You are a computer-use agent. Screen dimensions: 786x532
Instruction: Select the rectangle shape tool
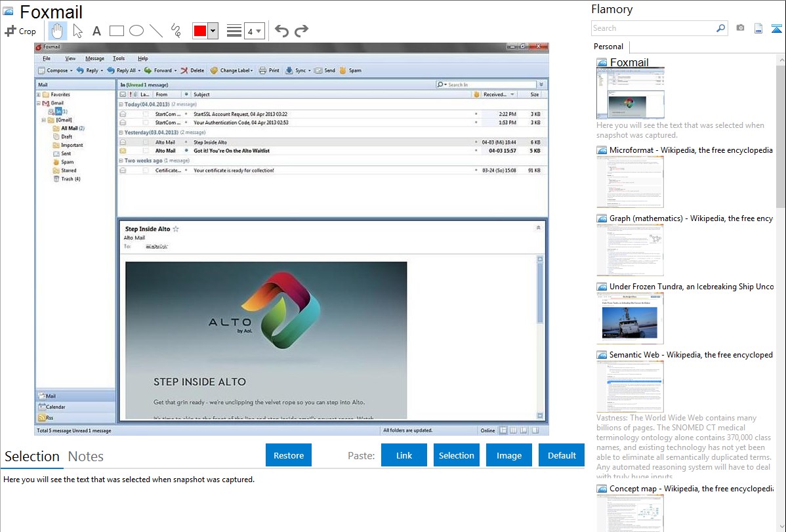[x=117, y=31]
